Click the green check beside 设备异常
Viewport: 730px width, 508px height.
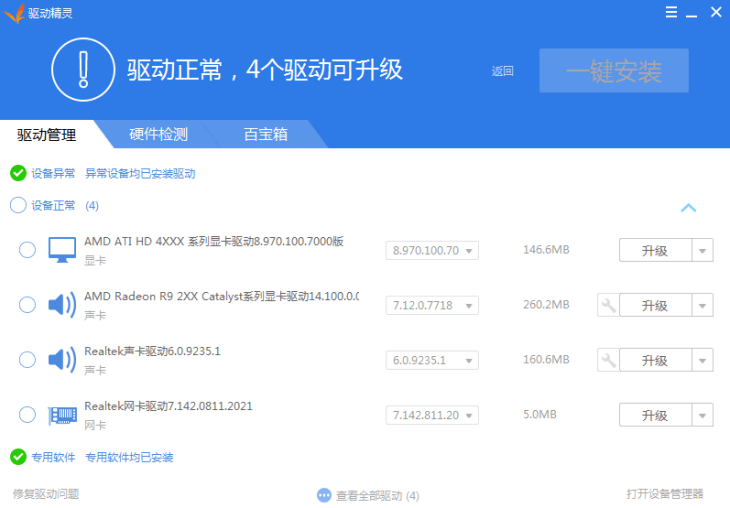click(18, 173)
